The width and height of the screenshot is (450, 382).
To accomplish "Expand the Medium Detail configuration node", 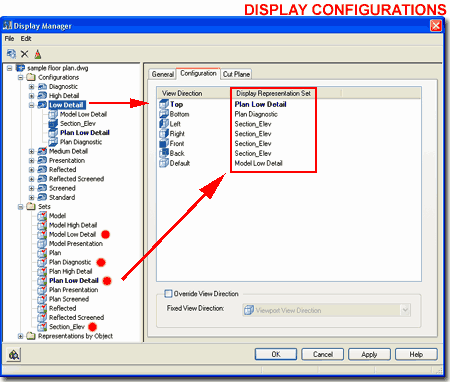I will tap(31, 151).
